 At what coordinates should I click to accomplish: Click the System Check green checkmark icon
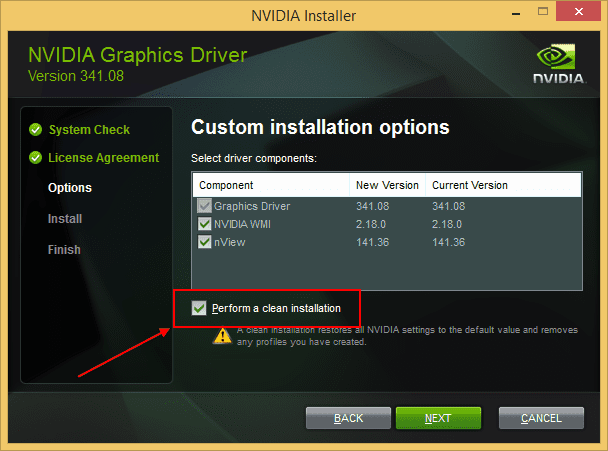click(x=35, y=130)
